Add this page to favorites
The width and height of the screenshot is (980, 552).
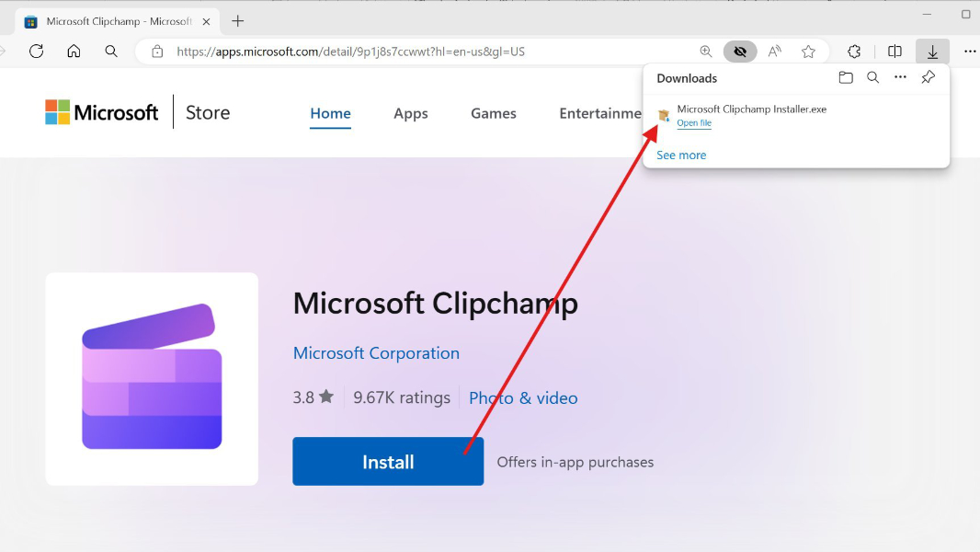[808, 52]
